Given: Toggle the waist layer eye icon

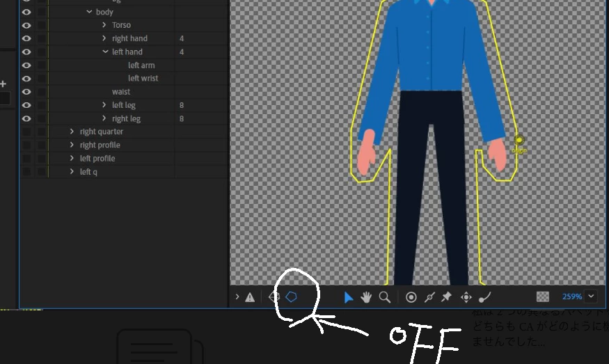Looking at the screenshot, I should point(26,92).
